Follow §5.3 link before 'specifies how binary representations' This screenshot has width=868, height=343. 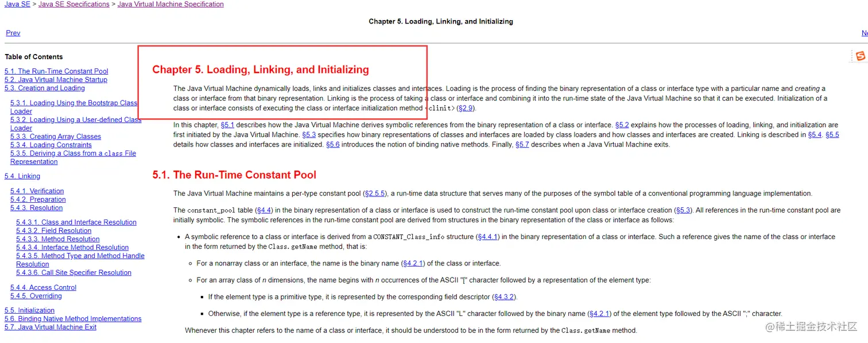[x=309, y=134]
